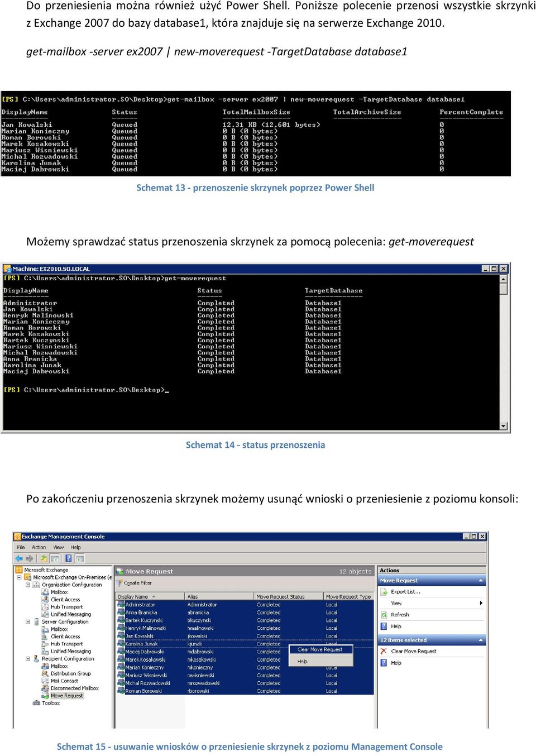Click alias hmalinowski in list
The width and height of the screenshot is (536, 756).
click(200, 628)
